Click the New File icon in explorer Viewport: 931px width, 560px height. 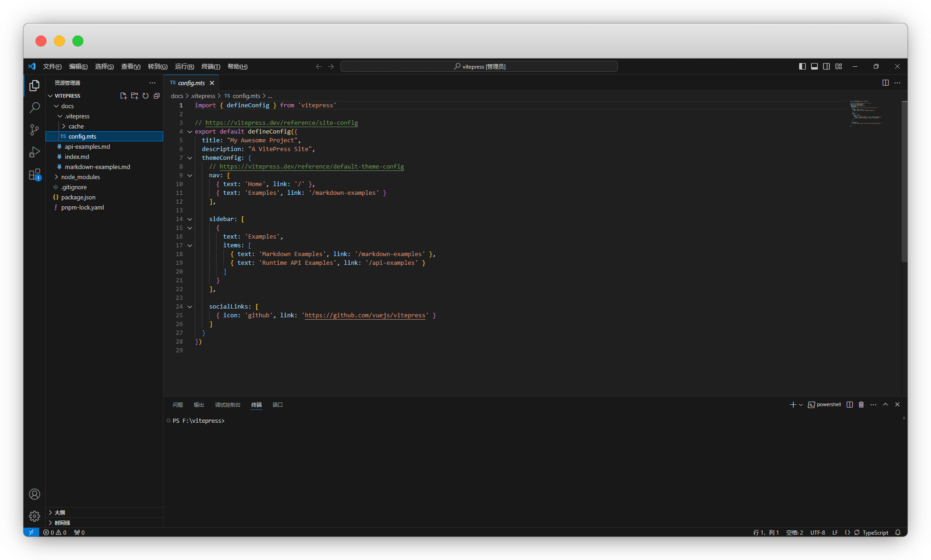tap(123, 96)
